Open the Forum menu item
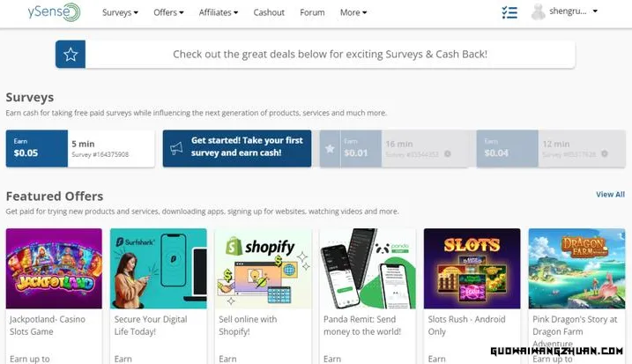This screenshot has height=364, width=632. coord(312,12)
